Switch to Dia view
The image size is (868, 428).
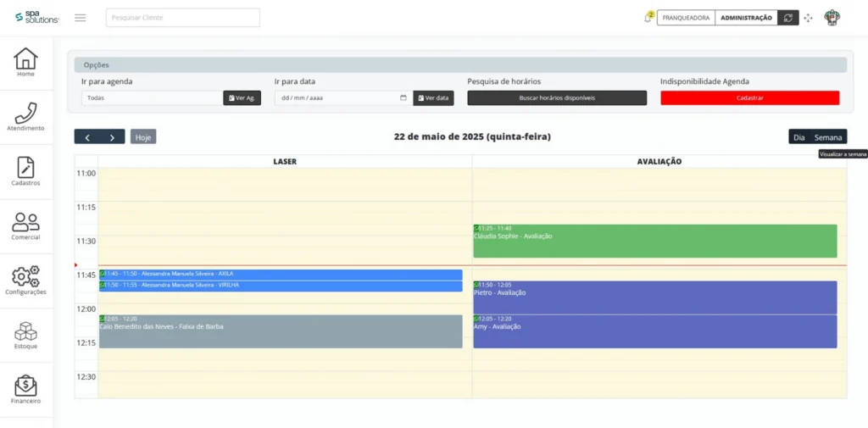pos(798,136)
